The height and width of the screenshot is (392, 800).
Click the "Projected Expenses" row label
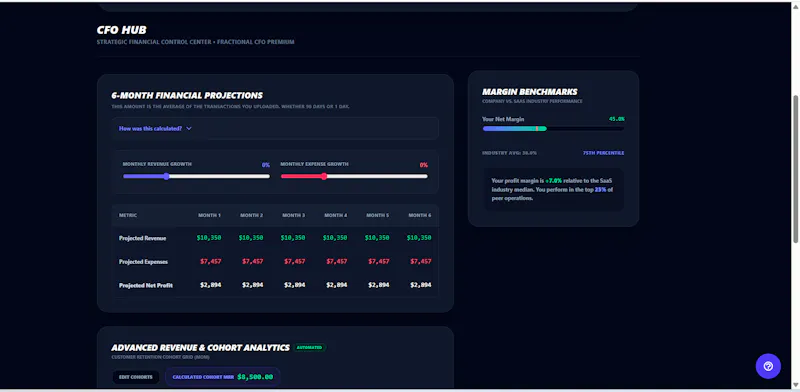143,261
